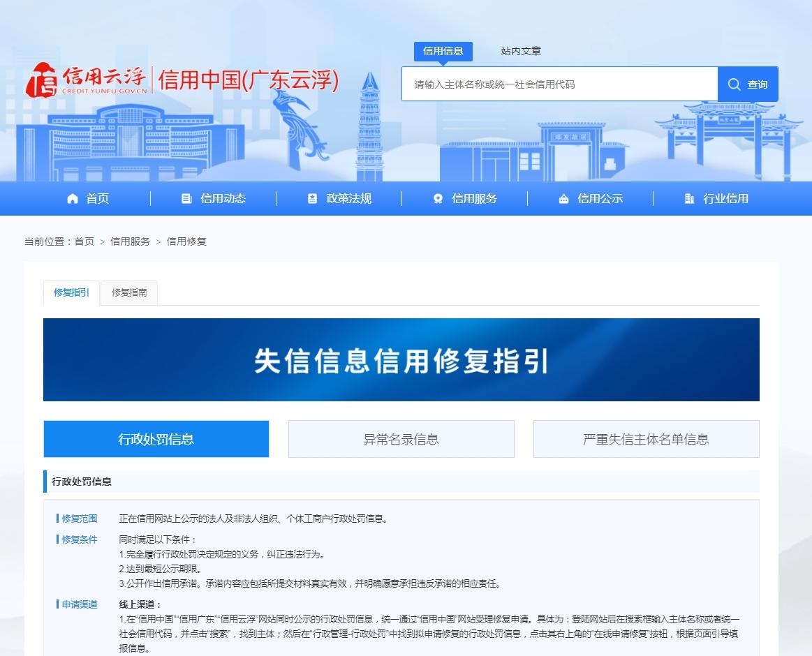Open 严重失信主体名单信息 section
The width and height of the screenshot is (812, 656).
point(646,439)
